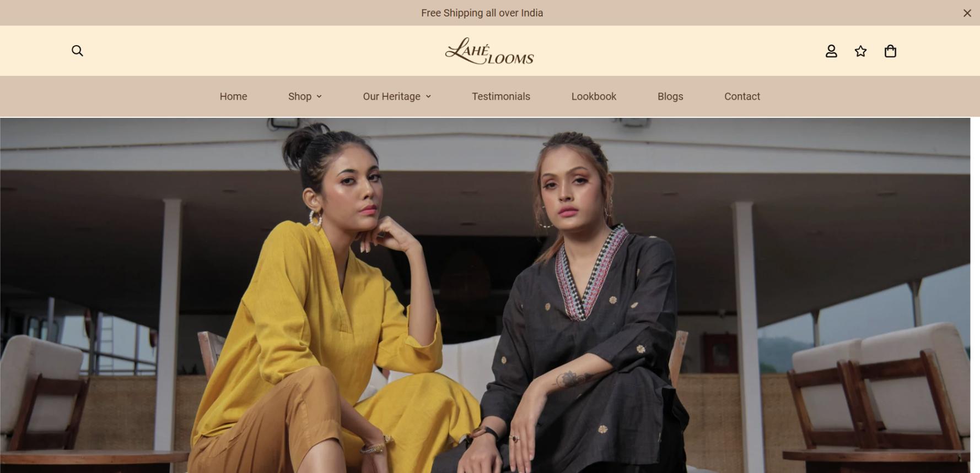View the wishlist star icon

pos(860,51)
